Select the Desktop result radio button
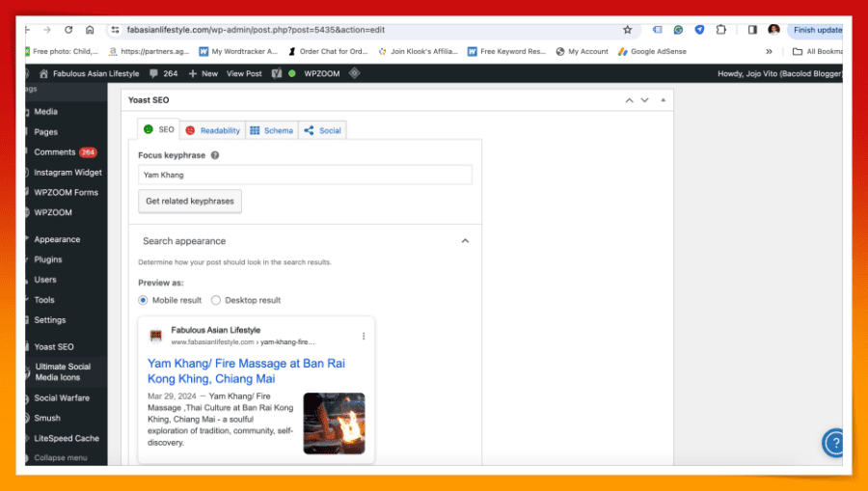 (x=216, y=300)
